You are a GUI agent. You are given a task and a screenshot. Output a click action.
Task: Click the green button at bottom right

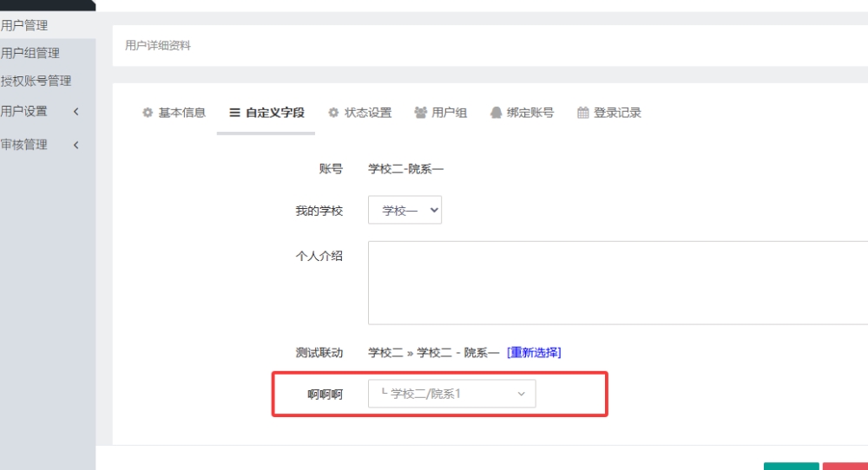point(791,467)
